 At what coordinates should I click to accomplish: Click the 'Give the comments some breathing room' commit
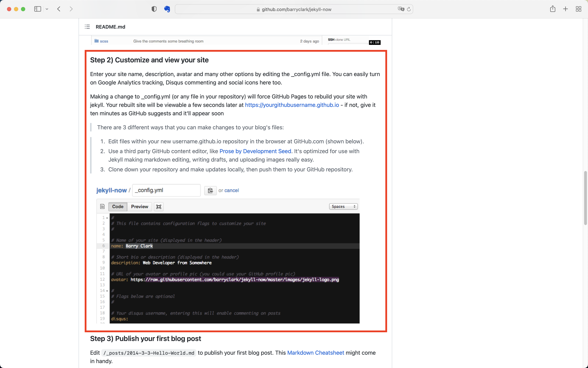(168, 41)
